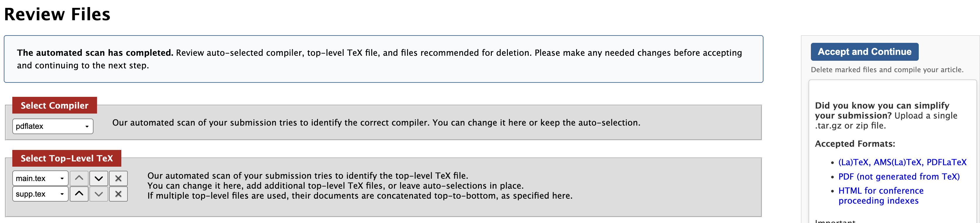Image resolution: width=980 pixels, height=223 pixels.
Task: Open the pdflatex compiler dropdown
Action: pyautogui.click(x=52, y=126)
